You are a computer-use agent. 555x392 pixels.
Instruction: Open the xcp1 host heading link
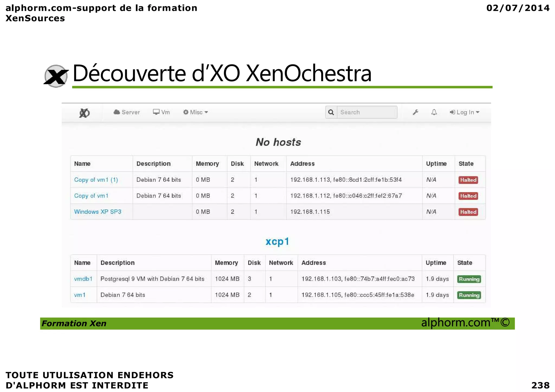(x=277, y=241)
